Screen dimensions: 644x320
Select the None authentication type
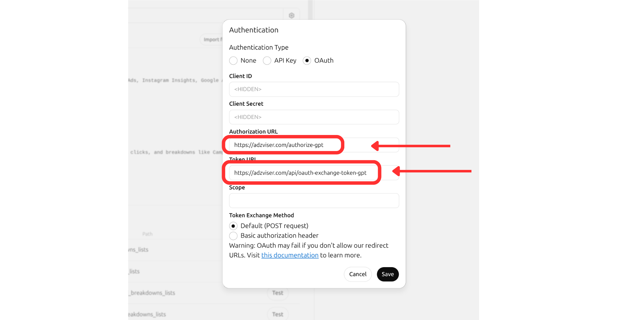233,60
